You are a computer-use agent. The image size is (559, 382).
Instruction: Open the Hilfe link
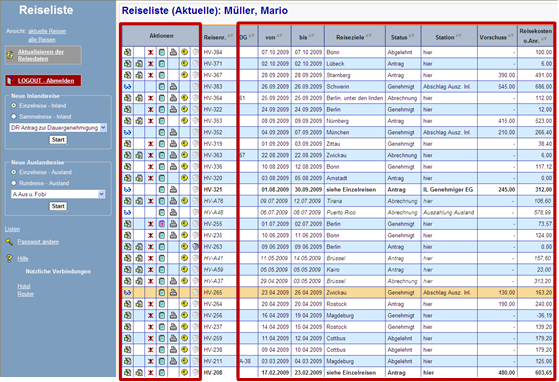click(x=23, y=259)
